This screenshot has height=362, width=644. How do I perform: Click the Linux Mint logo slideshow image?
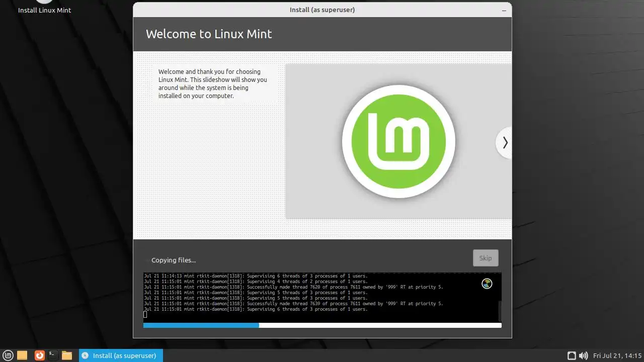[398, 141]
